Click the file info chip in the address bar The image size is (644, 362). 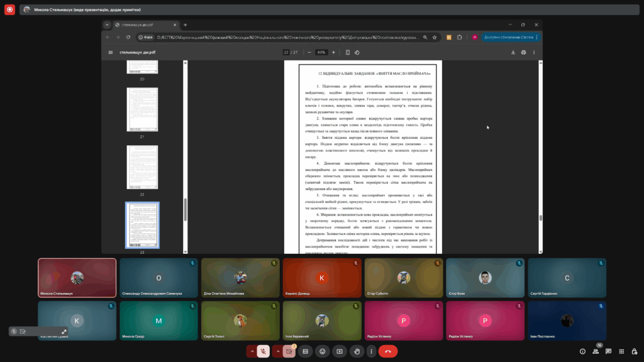click(145, 37)
